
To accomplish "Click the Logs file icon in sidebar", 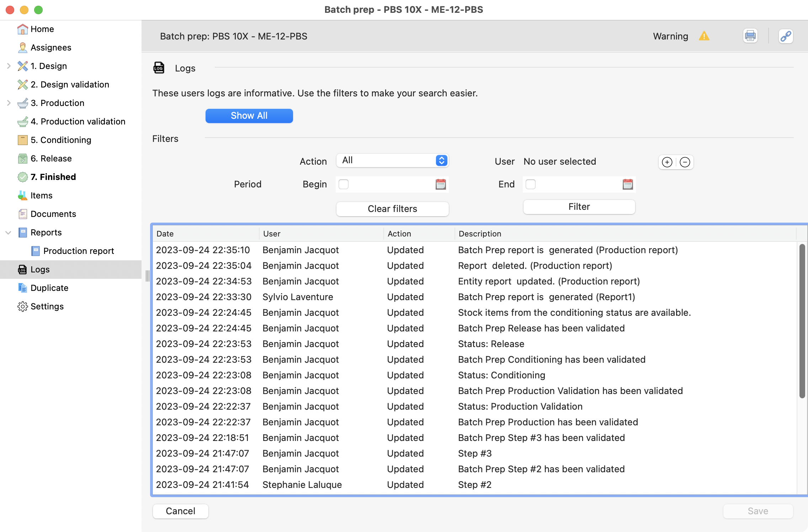I will tap(22, 270).
